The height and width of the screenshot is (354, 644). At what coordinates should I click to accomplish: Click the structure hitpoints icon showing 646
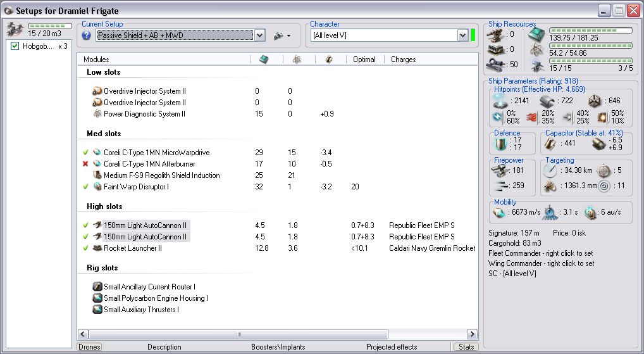point(594,101)
